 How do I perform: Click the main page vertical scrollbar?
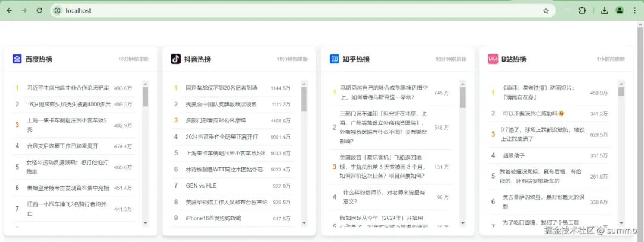(x=640, y=131)
